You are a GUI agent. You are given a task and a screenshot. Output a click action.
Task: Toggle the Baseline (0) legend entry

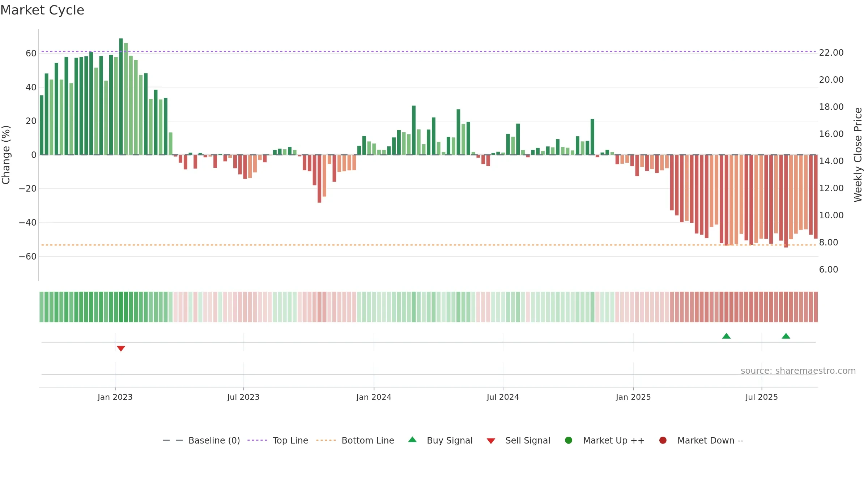tap(201, 440)
